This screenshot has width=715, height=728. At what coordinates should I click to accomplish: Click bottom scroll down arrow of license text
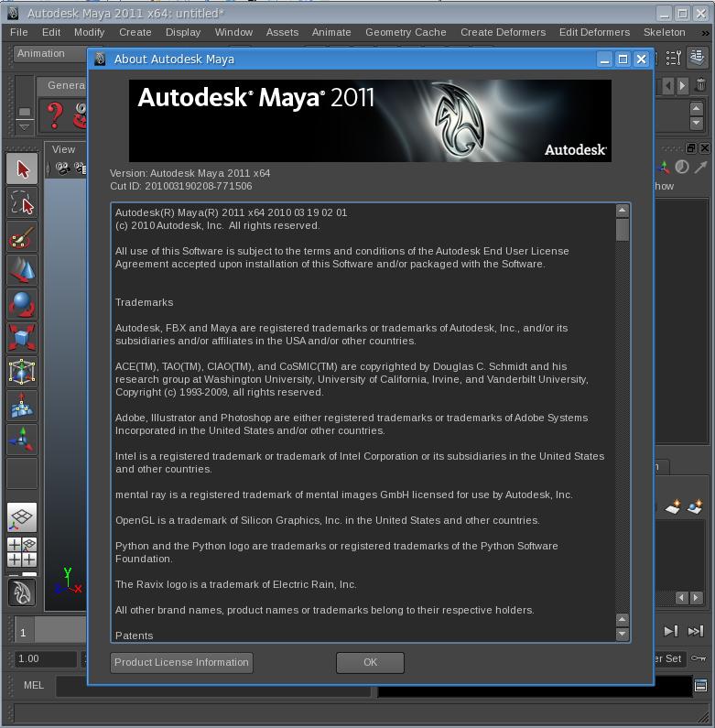[x=623, y=634]
